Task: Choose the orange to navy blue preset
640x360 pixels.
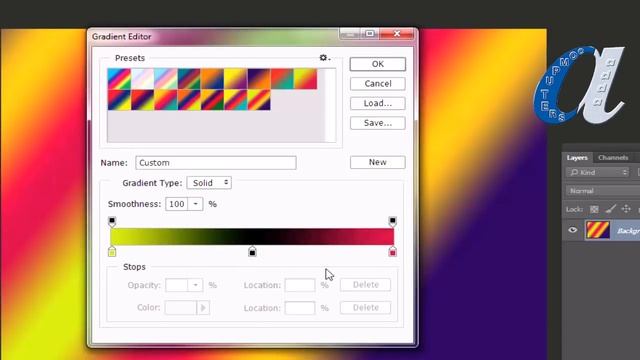Action: click(212, 79)
